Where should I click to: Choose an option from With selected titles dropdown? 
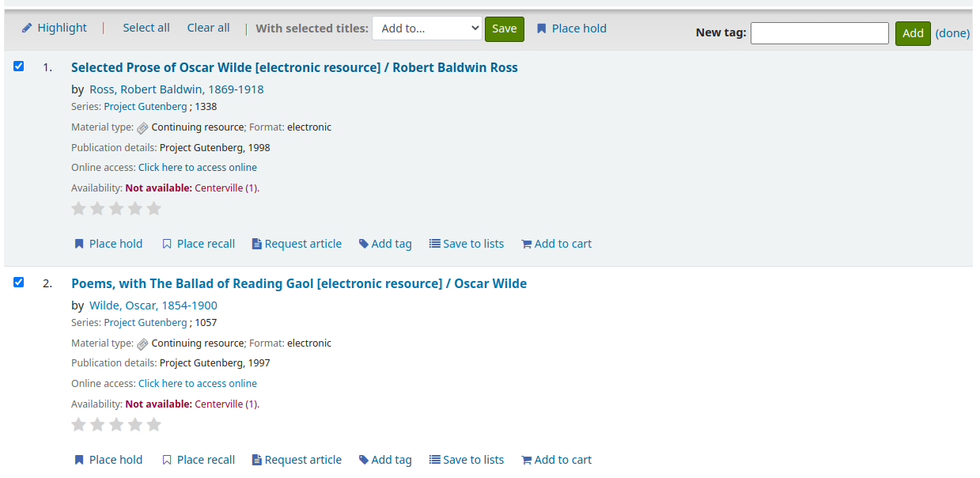point(426,28)
